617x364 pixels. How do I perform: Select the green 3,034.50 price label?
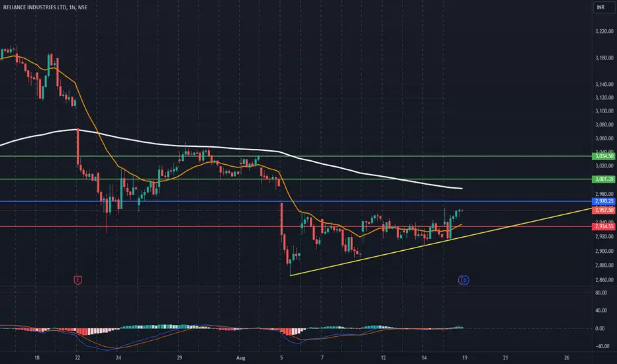pyautogui.click(x=604, y=156)
